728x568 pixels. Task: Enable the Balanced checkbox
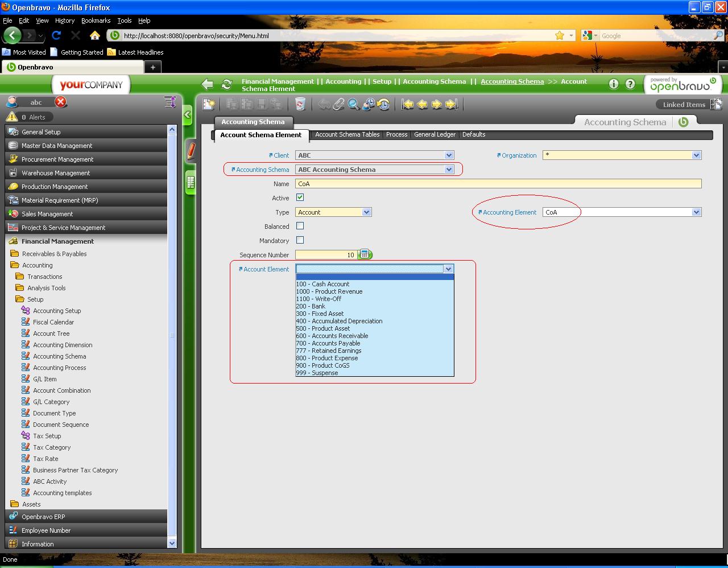pos(300,226)
